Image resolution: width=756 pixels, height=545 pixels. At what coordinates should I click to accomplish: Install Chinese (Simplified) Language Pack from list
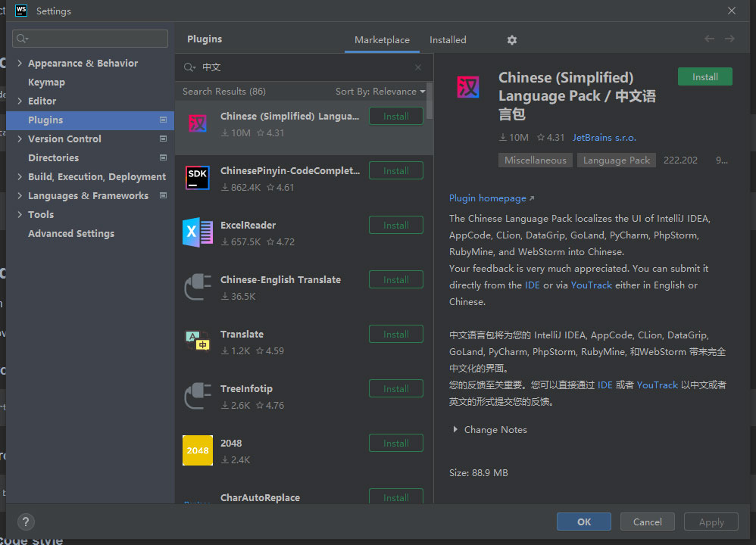396,116
